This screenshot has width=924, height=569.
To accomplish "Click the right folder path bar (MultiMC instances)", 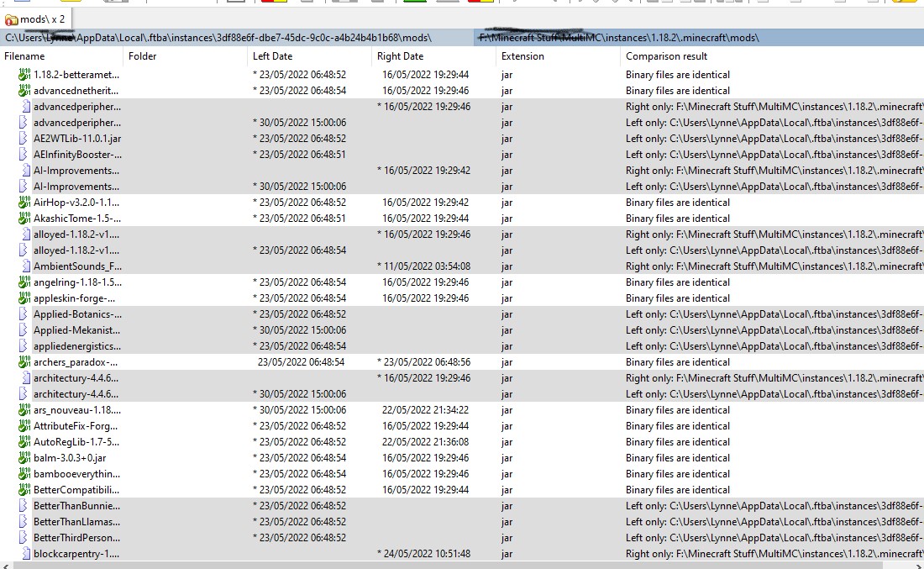I will [x=699, y=38].
